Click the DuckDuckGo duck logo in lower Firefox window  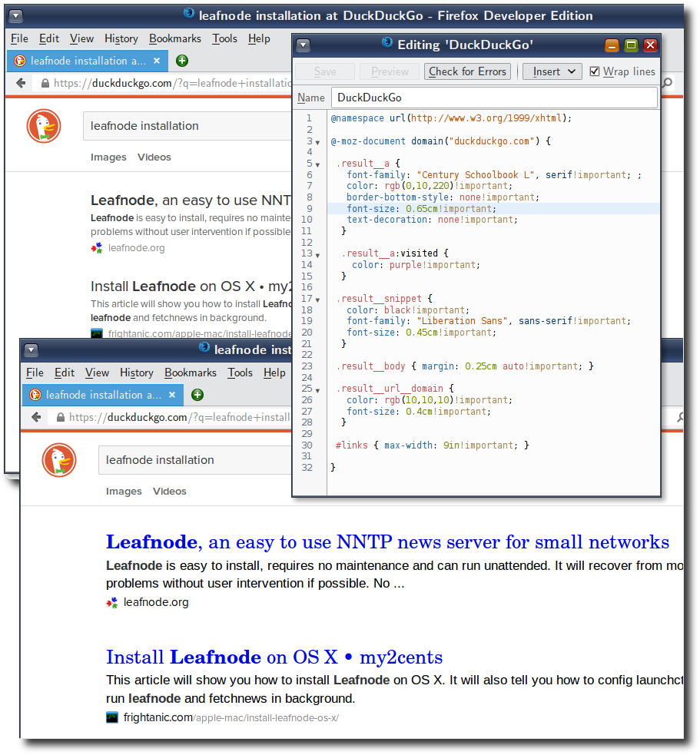(59, 460)
